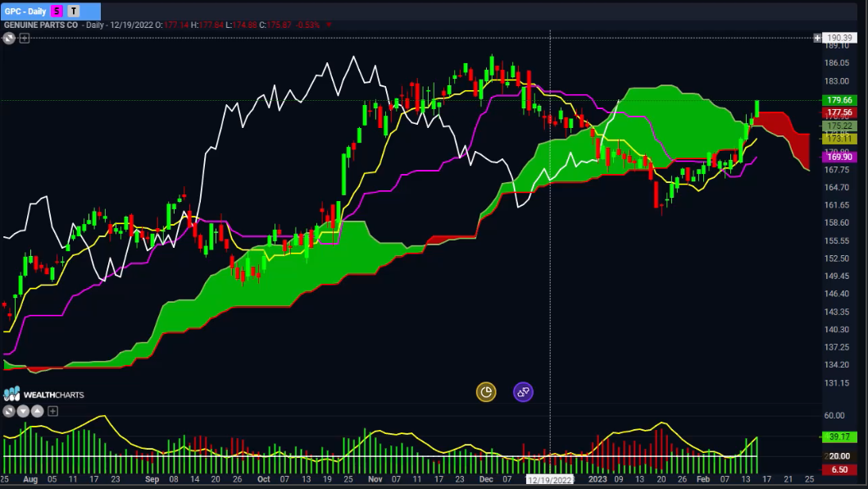Click the 186.05 price axis value
This screenshot has height=489, width=868.
pyautogui.click(x=837, y=63)
